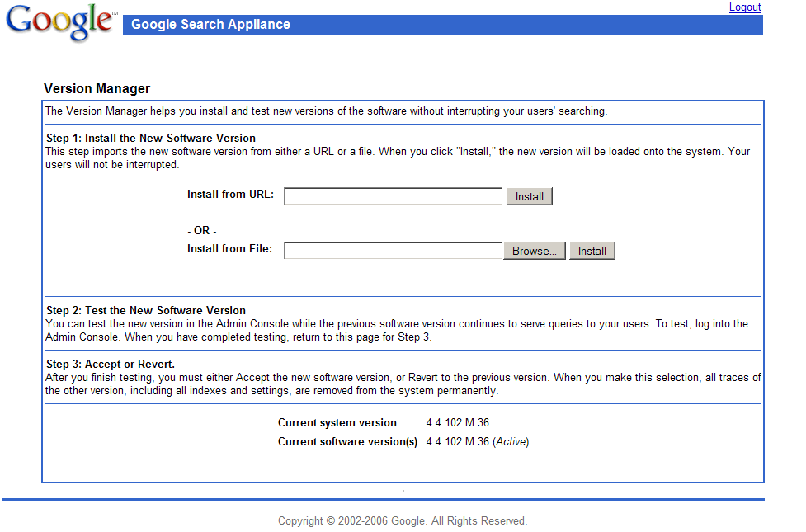Viewport: 806px width, 532px height.
Task: Focus the Install from URL text field
Action: coord(393,195)
